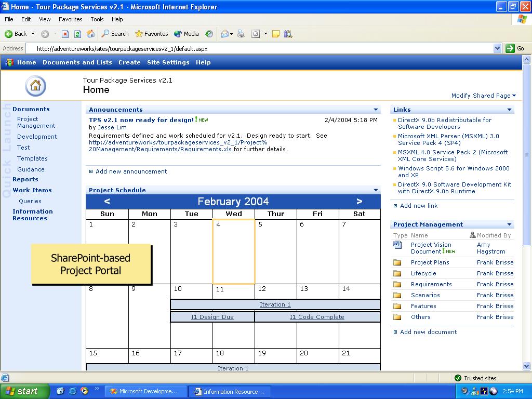Click the folder icon beside Lifecycle
This screenshot has width=532, height=399.
[397, 273]
